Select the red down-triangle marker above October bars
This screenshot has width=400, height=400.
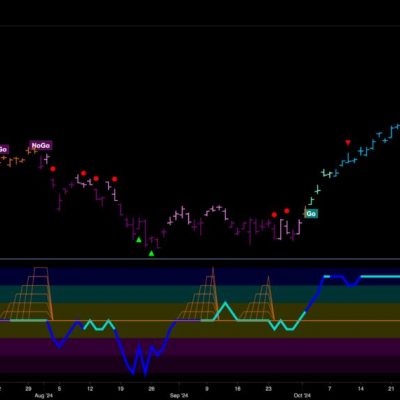(x=348, y=143)
